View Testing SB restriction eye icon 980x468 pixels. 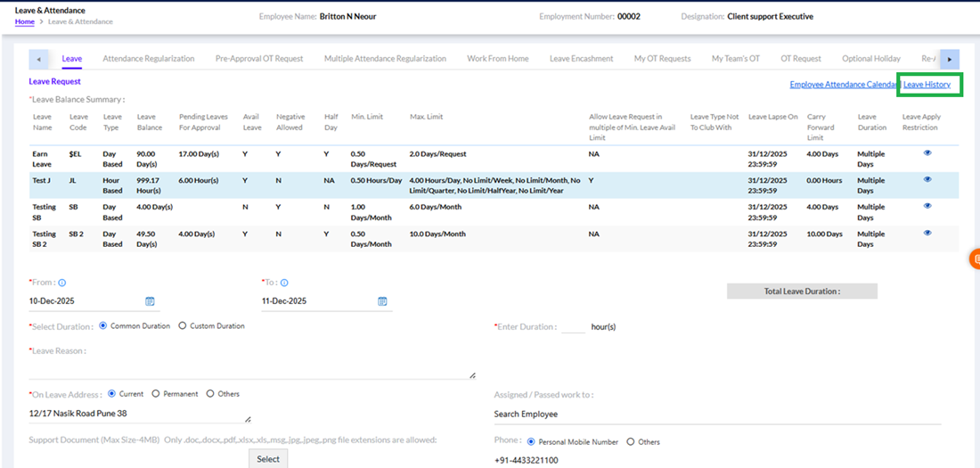coord(927,206)
